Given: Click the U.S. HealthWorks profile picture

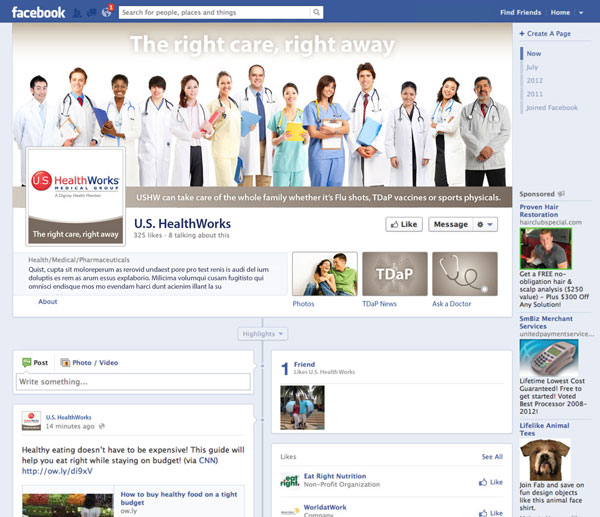Looking at the screenshot, I should pyautogui.click(x=76, y=196).
